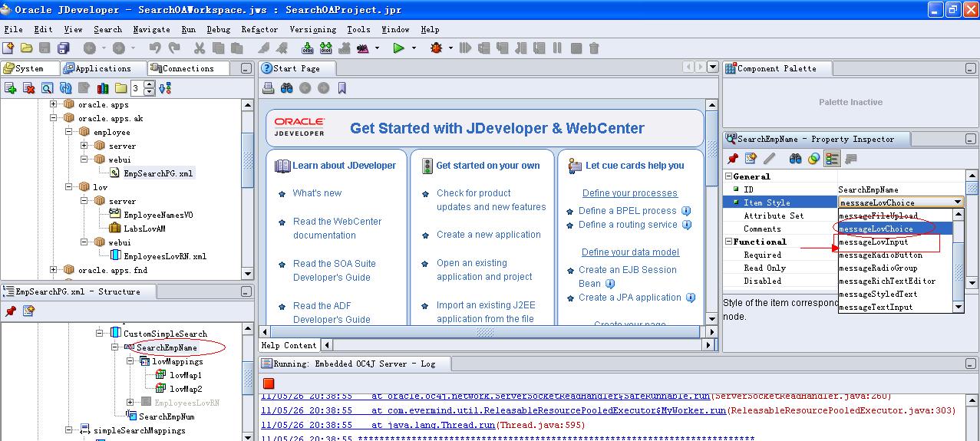This screenshot has height=441, width=980.
Task: Open Define a routing service link
Action: (x=628, y=225)
